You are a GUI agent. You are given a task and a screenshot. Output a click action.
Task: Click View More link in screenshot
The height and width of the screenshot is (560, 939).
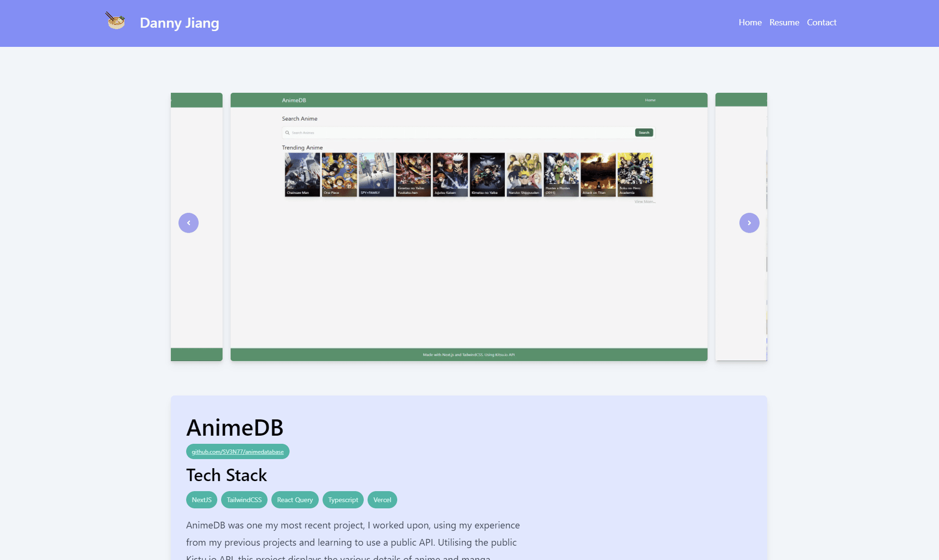pos(645,201)
